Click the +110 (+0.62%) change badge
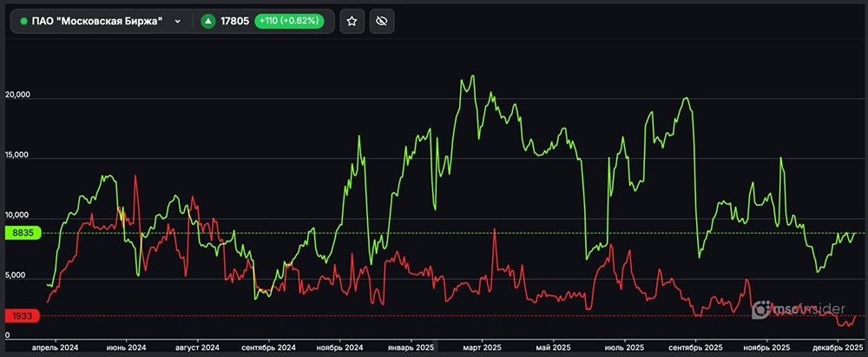This screenshot has height=357, width=868. tap(289, 21)
